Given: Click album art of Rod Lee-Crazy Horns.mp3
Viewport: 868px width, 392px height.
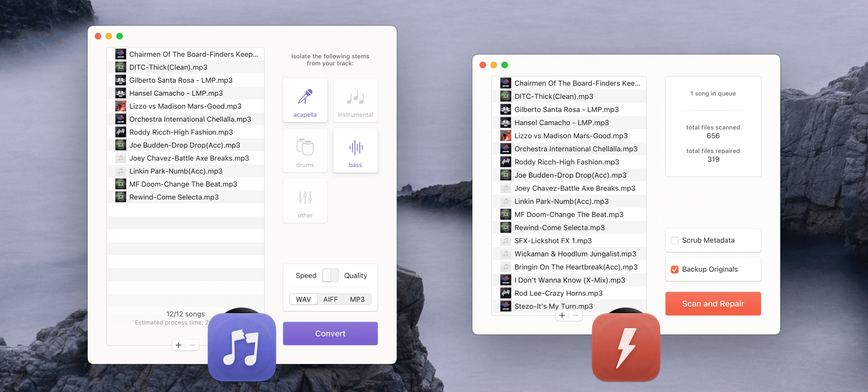Looking at the screenshot, I should click(x=505, y=293).
